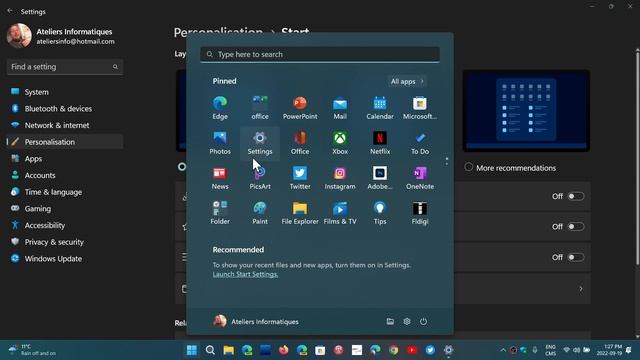Launch the Office app icon
640x360 pixels.
click(x=300, y=143)
